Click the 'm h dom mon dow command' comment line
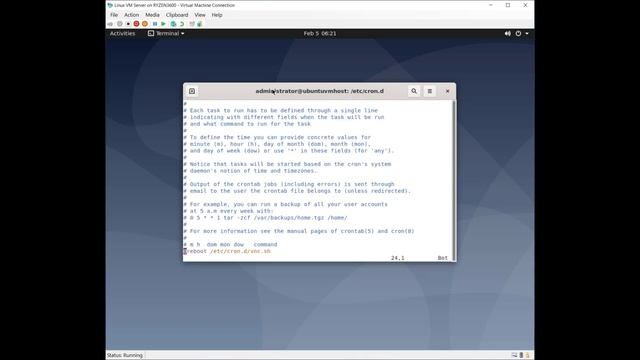The height and width of the screenshot is (360, 640). pyautogui.click(x=230, y=244)
